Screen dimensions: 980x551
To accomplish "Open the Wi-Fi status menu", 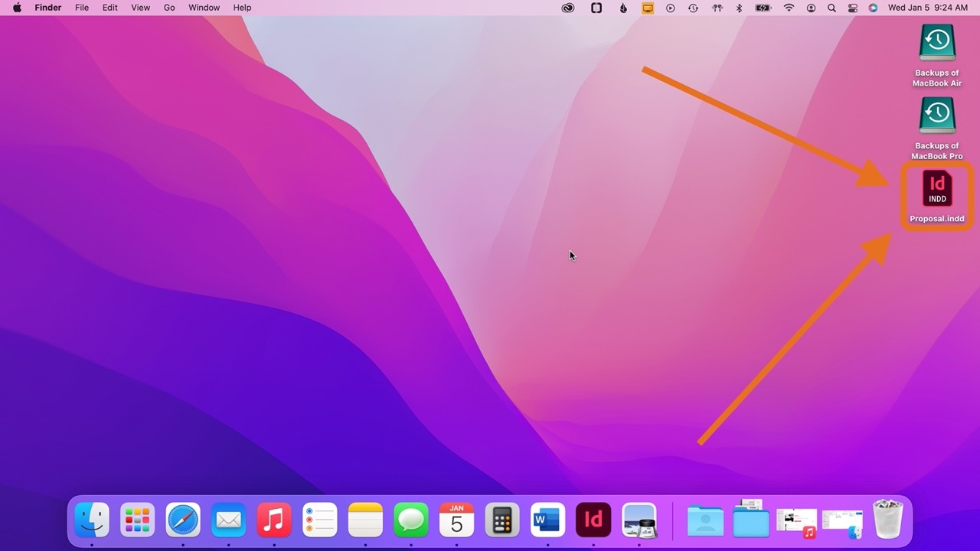I will [789, 8].
